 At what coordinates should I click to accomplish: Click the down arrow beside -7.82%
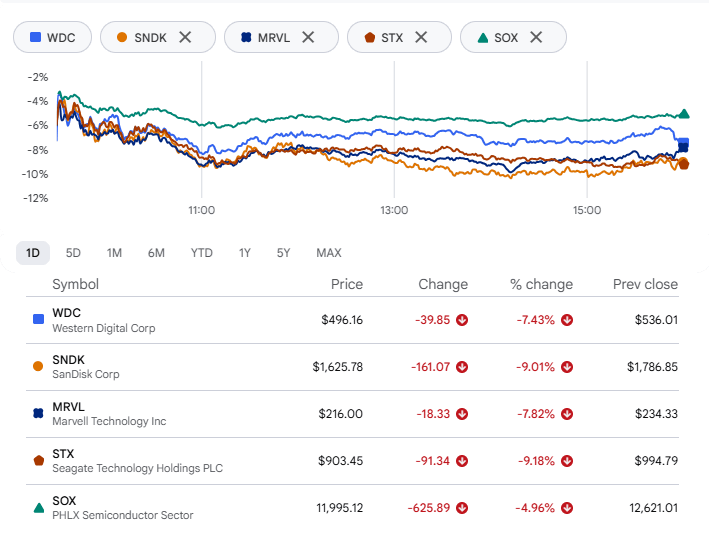point(567,414)
